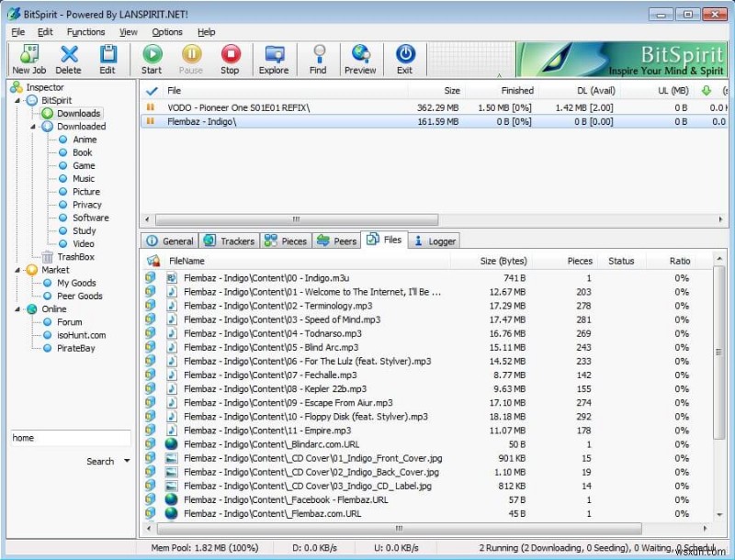Select the Delete icon on the toolbar

coord(68,58)
